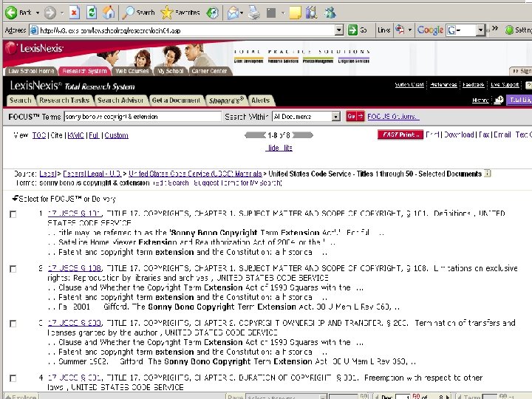Click in the FOCUS Terms input field

[x=143, y=117]
